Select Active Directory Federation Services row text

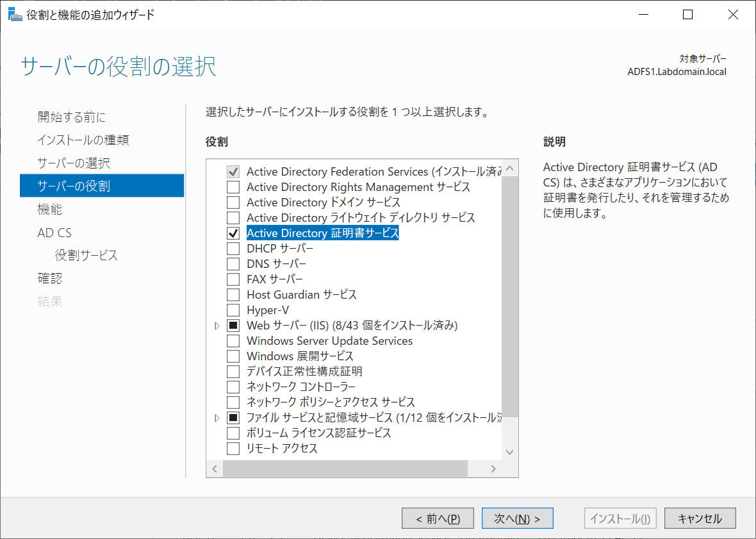[374, 172]
